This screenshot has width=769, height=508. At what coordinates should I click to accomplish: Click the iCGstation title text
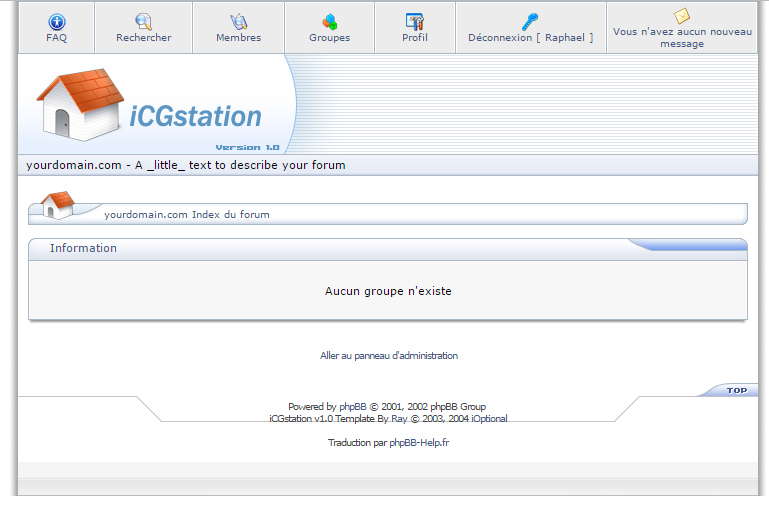pyautogui.click(x=196, y=117)
